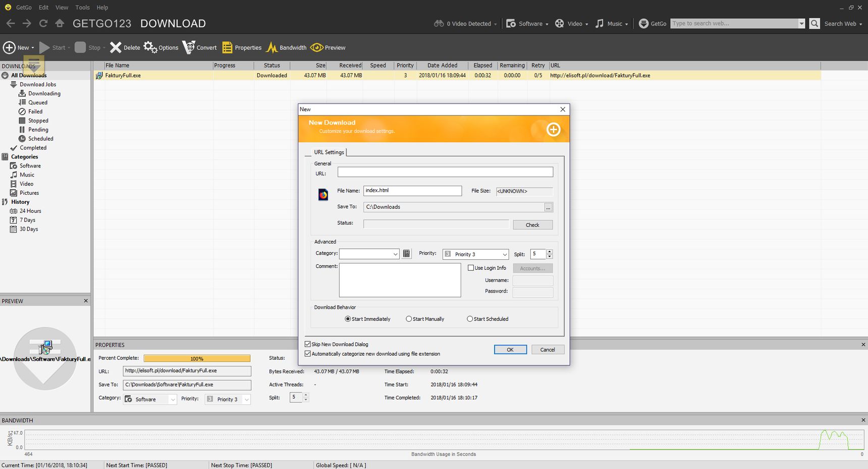Image resolution: width=868 pixels, height=469 pixels.
Task: Select the URL Settings tab
Action: tap(329, 152)
